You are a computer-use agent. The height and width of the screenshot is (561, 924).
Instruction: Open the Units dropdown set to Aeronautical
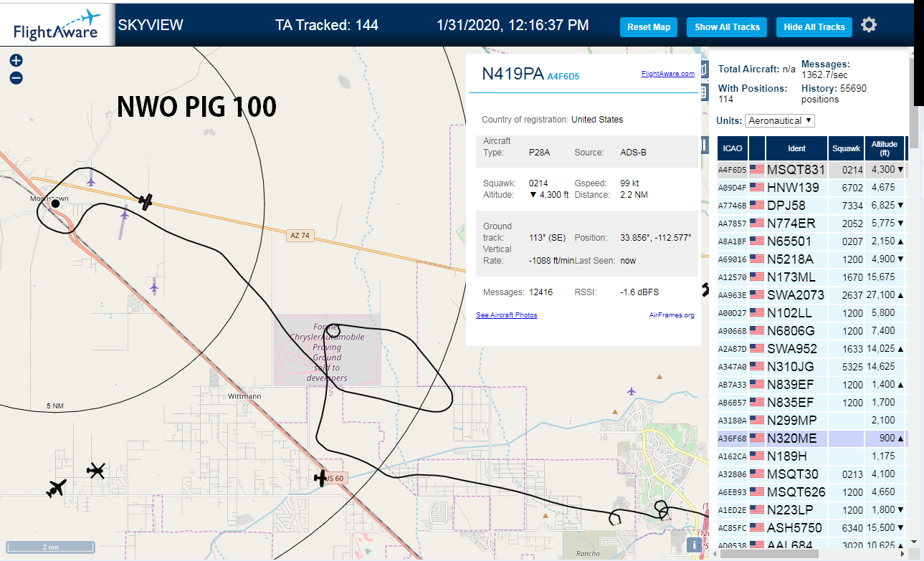780,120
